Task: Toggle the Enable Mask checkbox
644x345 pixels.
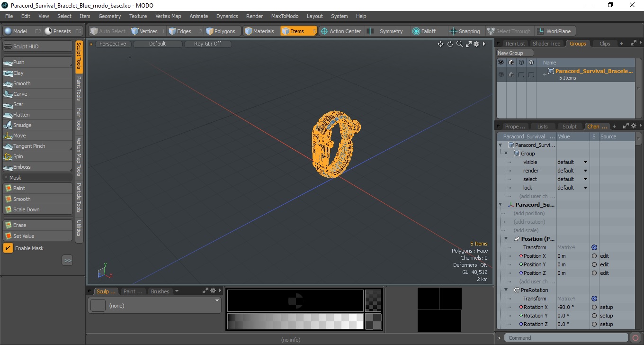Action: (8, 248)
